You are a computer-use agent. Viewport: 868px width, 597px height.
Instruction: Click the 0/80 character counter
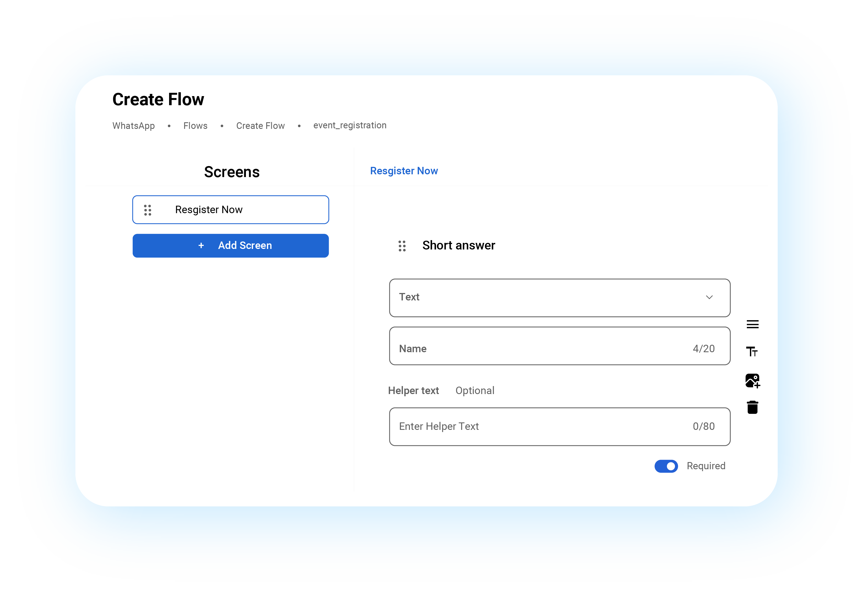pos(703,427)
